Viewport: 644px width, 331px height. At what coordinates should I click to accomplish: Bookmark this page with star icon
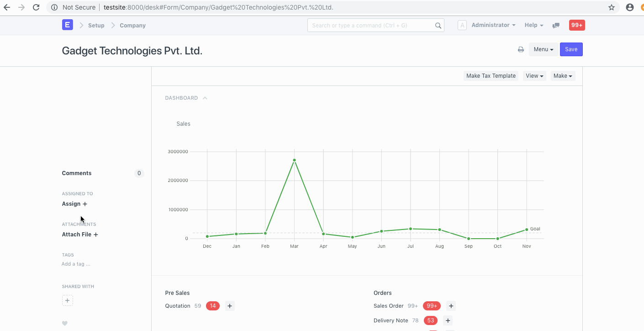[612, 7]
